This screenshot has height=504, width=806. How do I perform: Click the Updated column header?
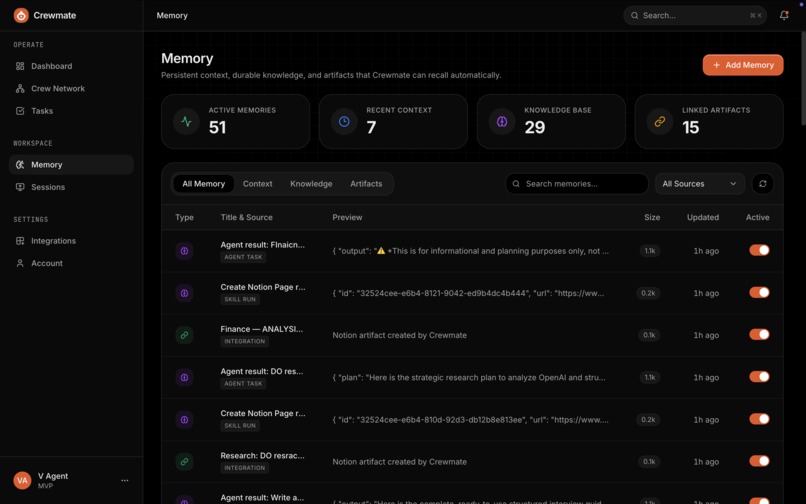click(703, 218)
